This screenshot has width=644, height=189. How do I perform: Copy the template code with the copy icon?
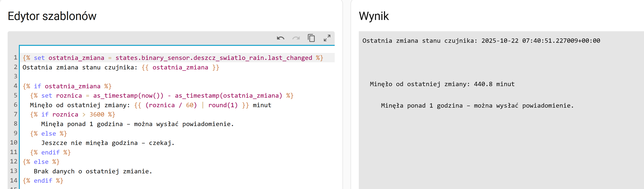click(x=311, y=38)
